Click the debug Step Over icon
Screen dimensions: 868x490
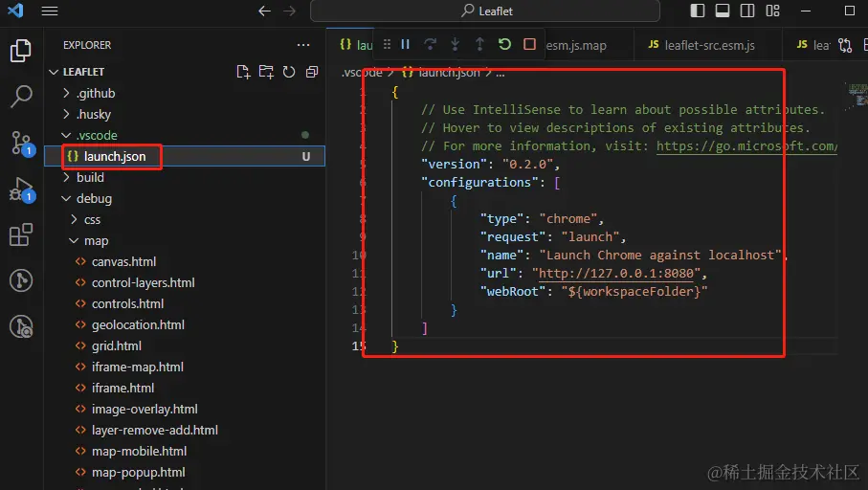pos(431,44)
